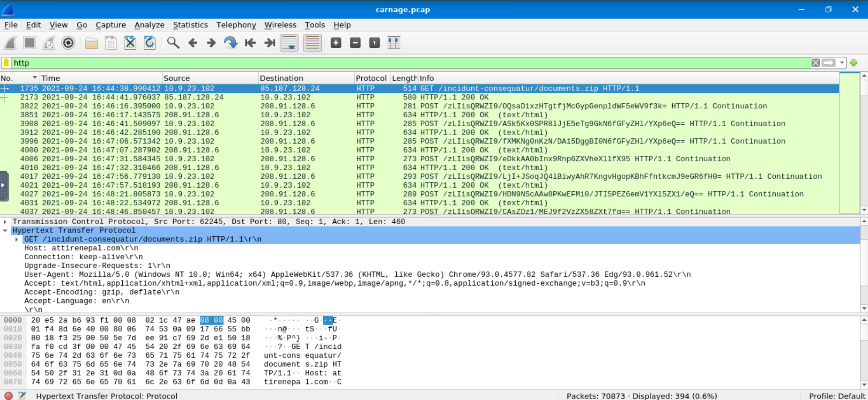Go back in packet history
Screen dimensions: 868x400
[193, 43]
